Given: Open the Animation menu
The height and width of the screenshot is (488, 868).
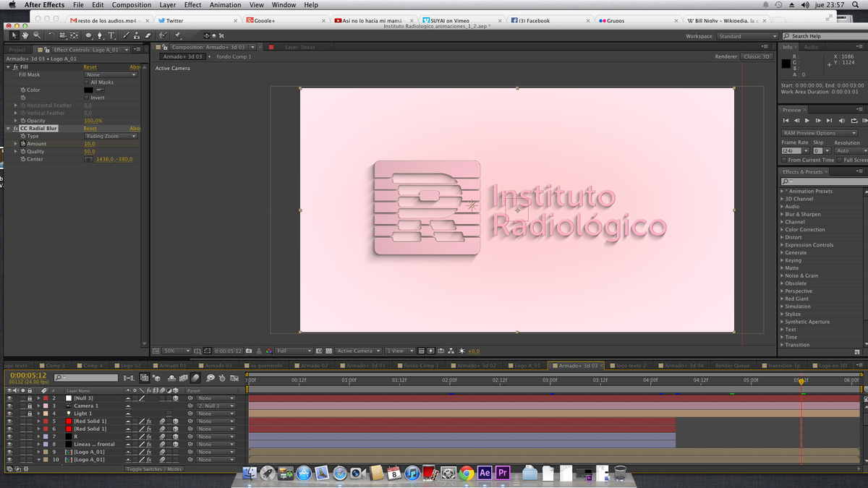Looking at the screenshot, I should (225, 4).
